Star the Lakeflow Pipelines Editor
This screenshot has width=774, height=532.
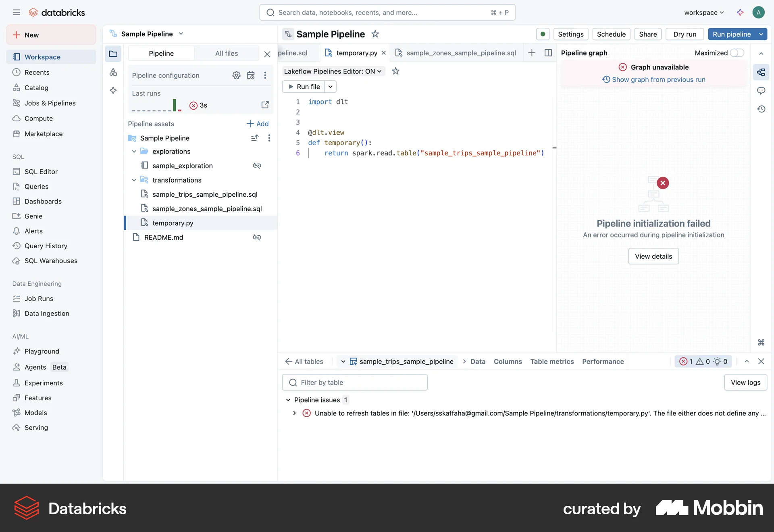click(x=395, y=71)
